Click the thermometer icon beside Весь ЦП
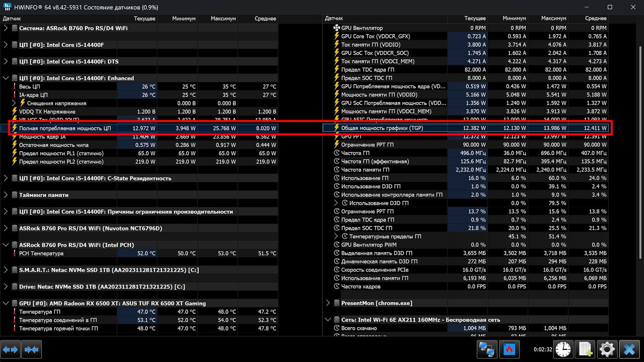This screenshot has height=362, width=644. point(14,86)
